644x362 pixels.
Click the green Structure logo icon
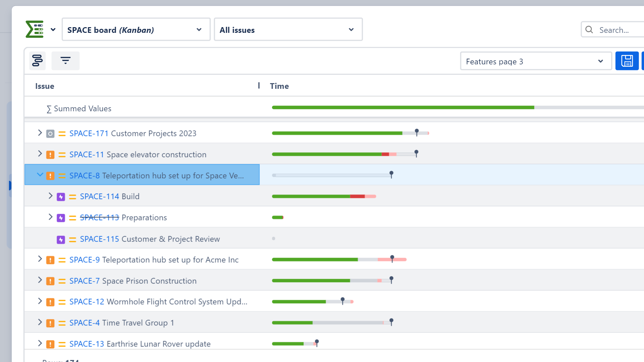tap(35, 29)
